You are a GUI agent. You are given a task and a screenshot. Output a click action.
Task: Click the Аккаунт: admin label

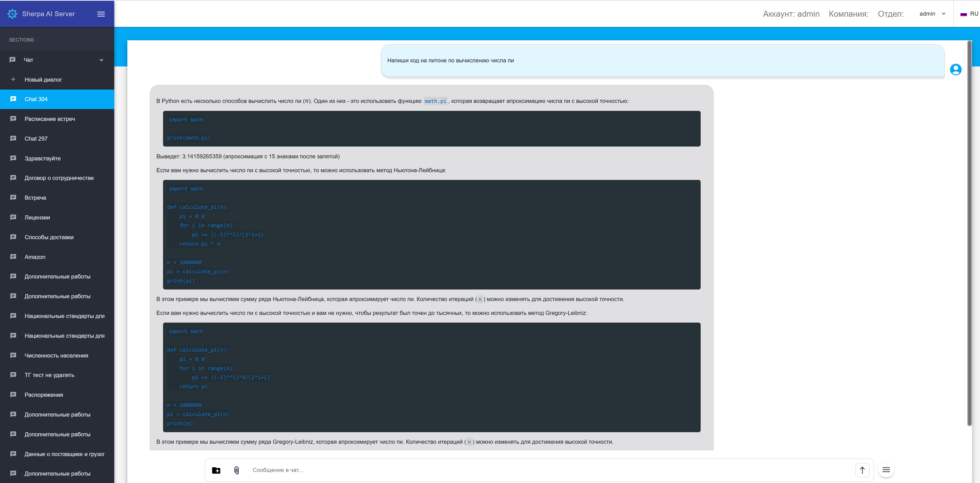click(x=791, y=14)
